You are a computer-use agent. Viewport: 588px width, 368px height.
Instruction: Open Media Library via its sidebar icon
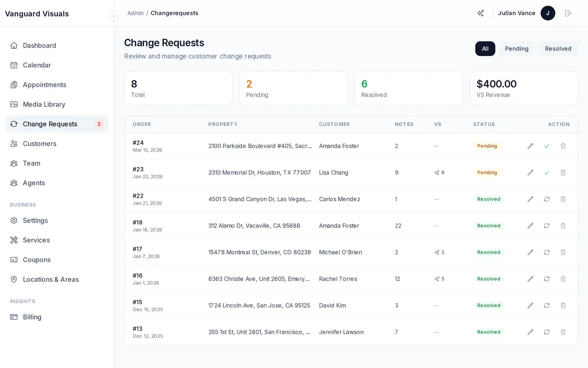point(14,104)
